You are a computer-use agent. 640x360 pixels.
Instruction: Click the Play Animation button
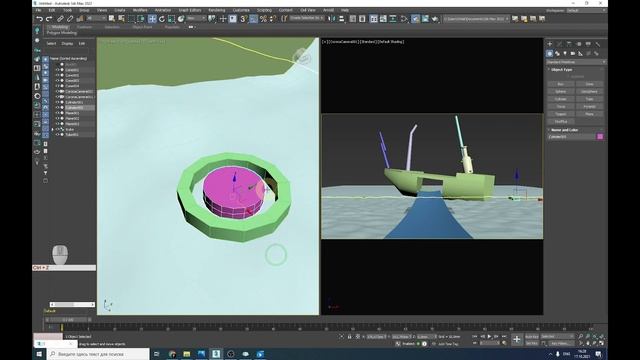489,337
